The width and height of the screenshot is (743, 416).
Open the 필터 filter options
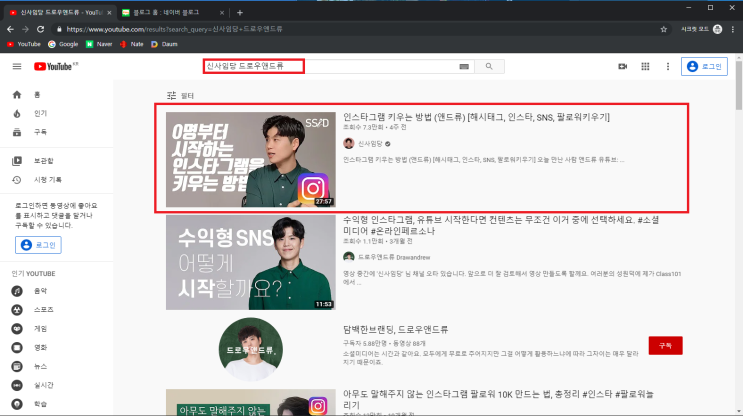click(x=181, y=96)
